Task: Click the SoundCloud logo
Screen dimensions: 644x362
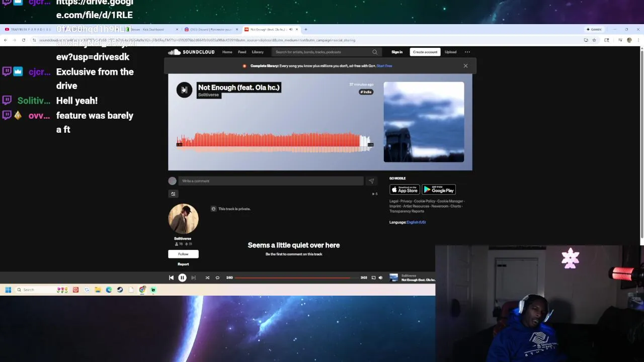Action: coord(191,52)
